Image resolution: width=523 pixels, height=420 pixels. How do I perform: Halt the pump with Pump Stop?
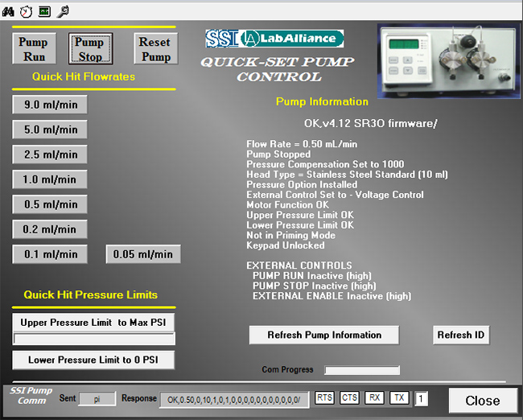tap(90, 49)
